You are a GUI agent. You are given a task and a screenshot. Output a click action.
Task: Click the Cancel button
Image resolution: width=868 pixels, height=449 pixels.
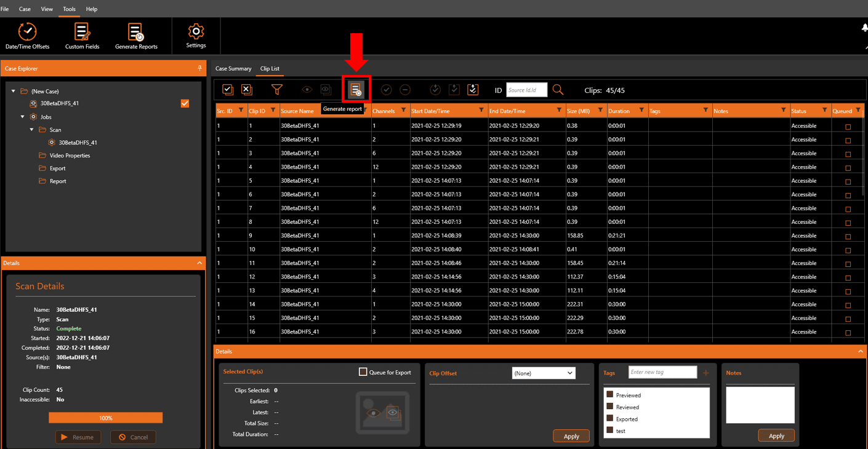[x=134, y=437]
